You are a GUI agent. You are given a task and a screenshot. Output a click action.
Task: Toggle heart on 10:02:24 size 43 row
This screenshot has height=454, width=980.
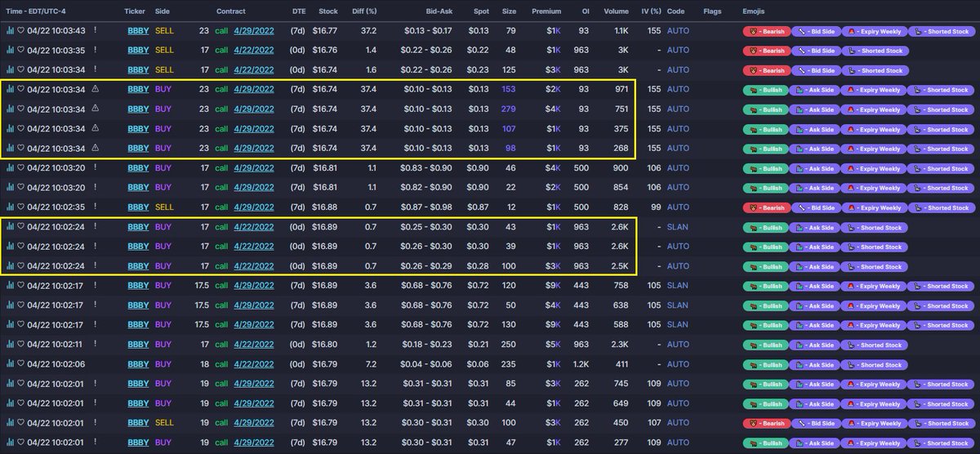[20, 227]
